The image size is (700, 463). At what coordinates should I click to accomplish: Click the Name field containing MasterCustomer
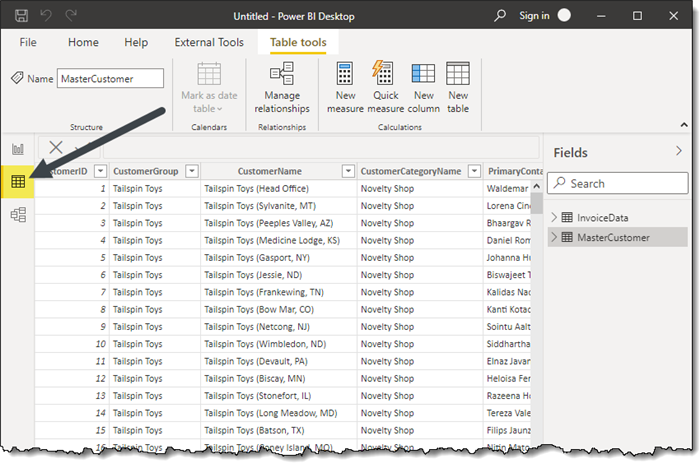tap(109, 78)
